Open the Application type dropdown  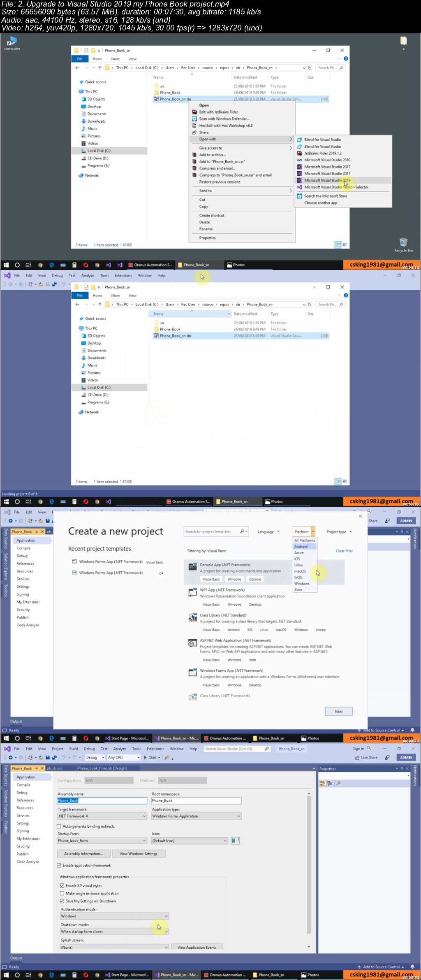[196, 816]
